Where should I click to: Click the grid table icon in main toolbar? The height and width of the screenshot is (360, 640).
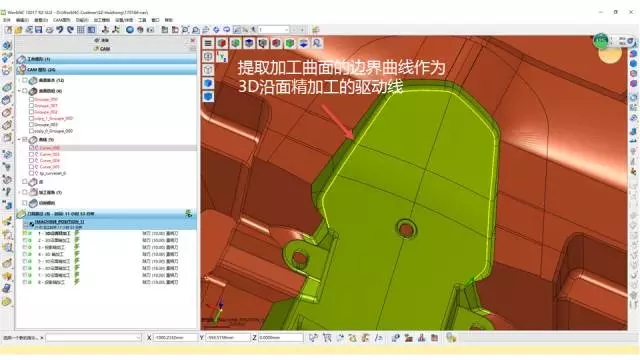click(81, 30)
